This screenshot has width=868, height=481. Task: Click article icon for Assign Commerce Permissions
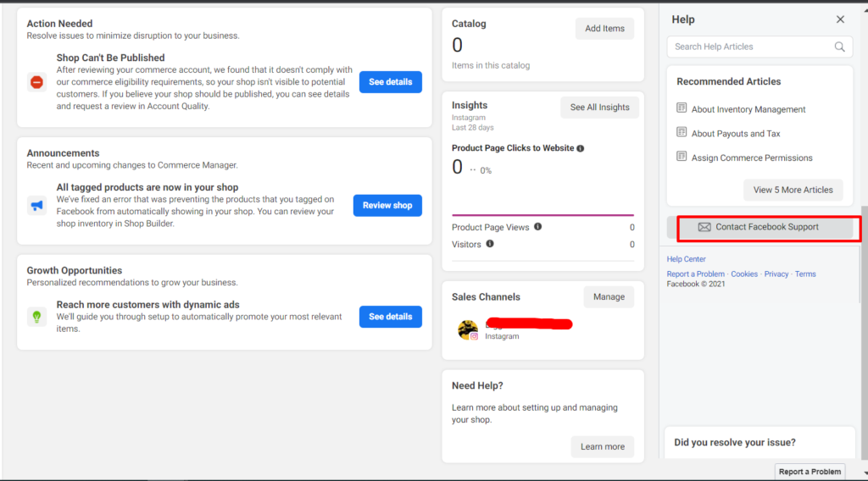[x=682, y=157]
